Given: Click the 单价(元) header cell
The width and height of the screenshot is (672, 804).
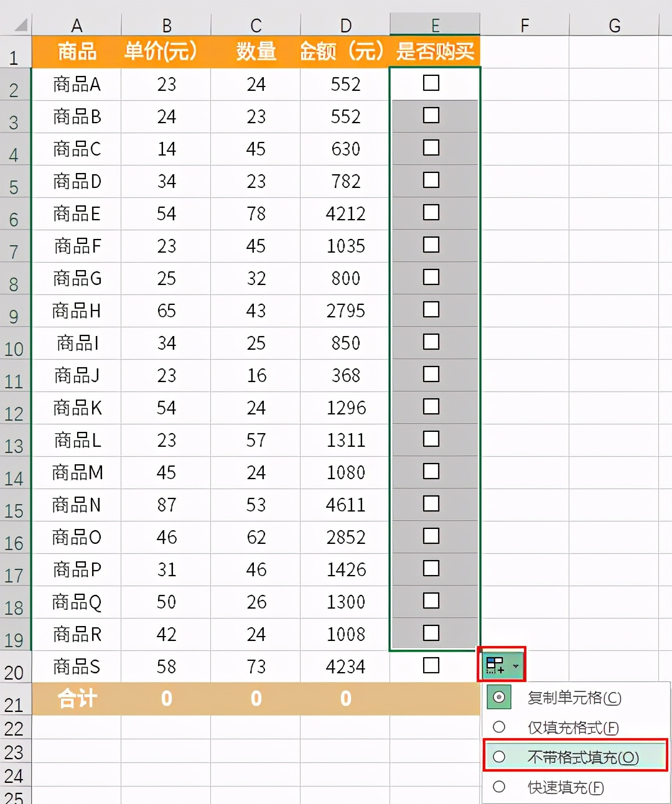Looking at the screenshot, I should click(x=166, y=52).
